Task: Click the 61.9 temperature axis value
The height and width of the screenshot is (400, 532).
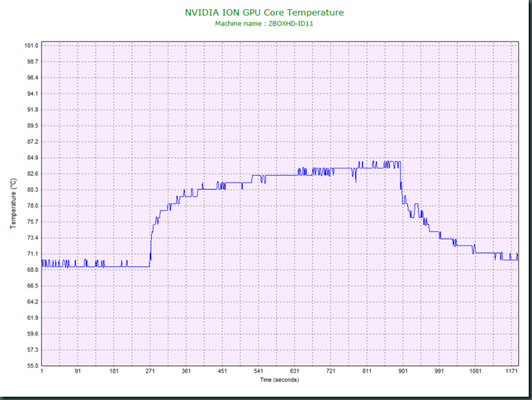Action: (32, 318)
